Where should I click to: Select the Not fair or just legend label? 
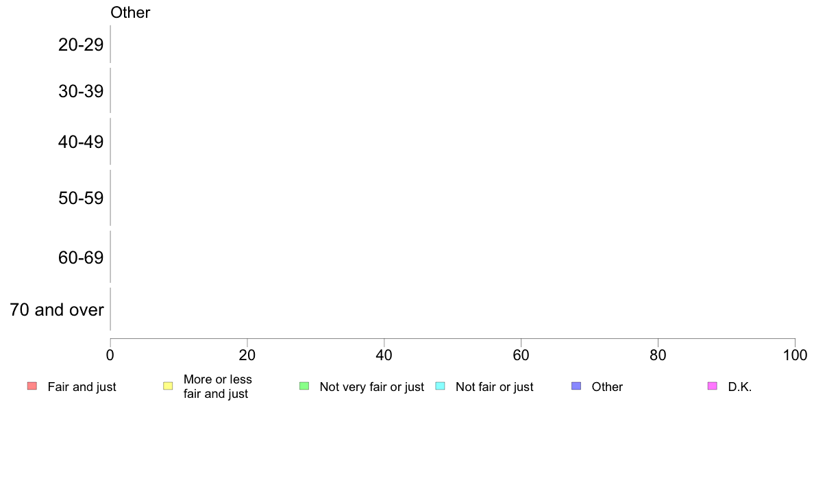pos(494,387)
